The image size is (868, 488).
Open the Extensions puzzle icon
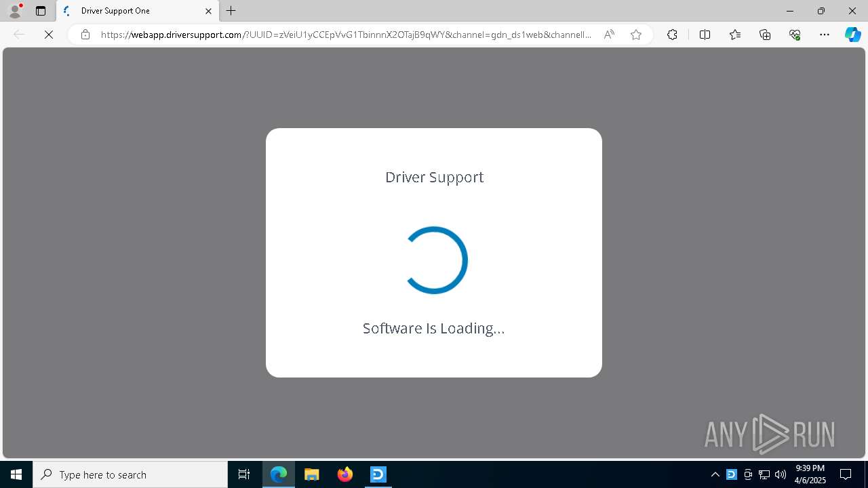(x=672, y=35)
